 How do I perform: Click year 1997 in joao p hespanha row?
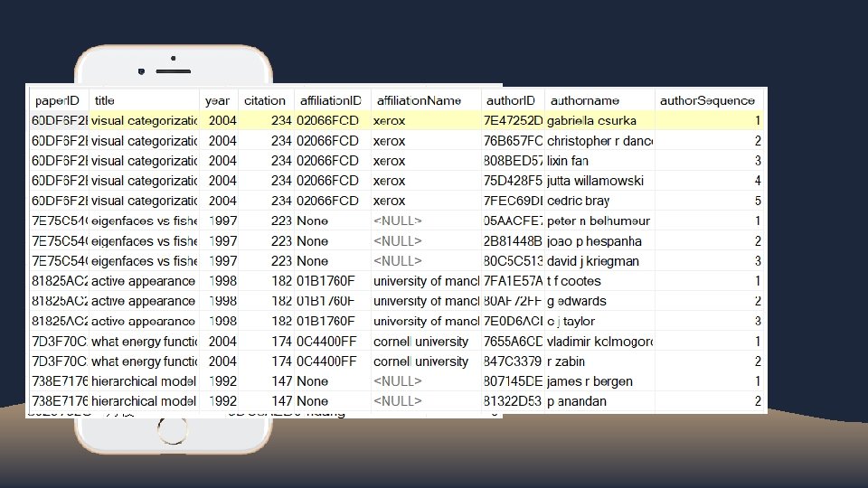coord(219,241)
